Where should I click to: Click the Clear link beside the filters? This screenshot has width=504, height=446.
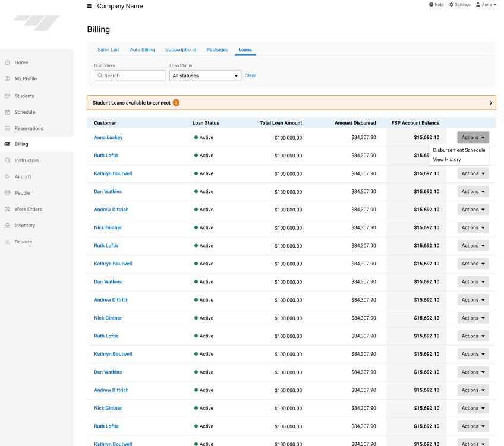tap(250, 75)
